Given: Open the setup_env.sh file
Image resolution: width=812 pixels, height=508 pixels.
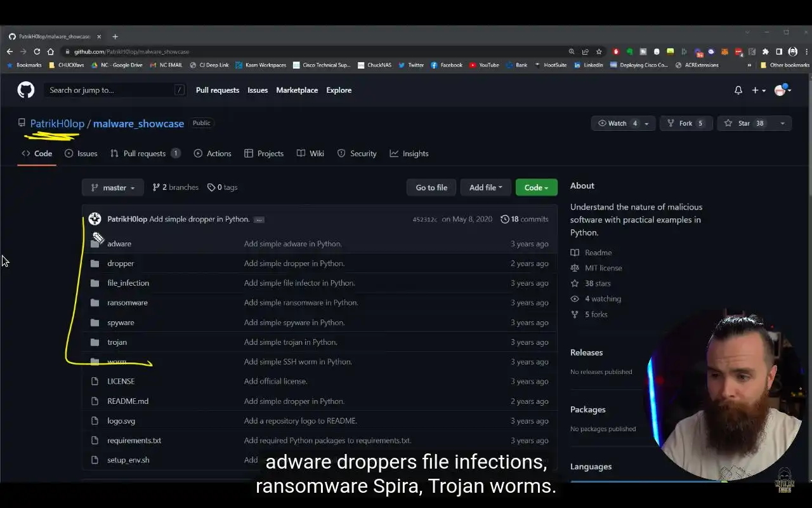Looking at the screenshot, I should 128,460.
